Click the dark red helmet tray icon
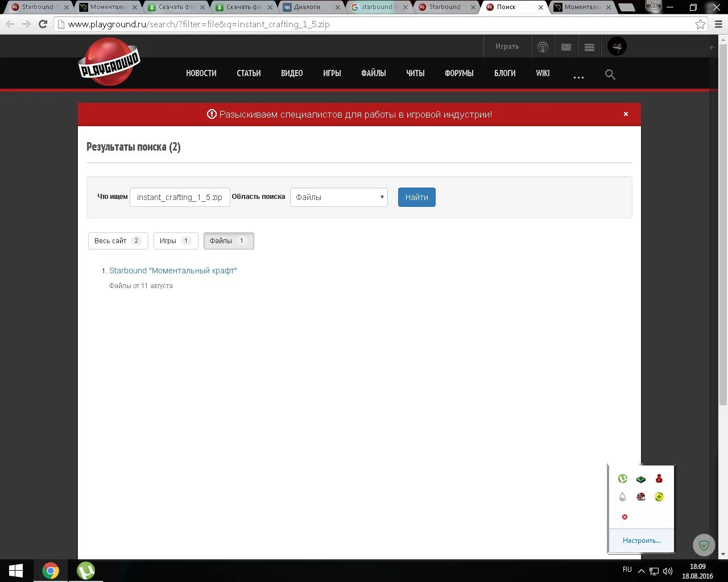This screenshot has width=728, height=582. (x=641, y=497)
